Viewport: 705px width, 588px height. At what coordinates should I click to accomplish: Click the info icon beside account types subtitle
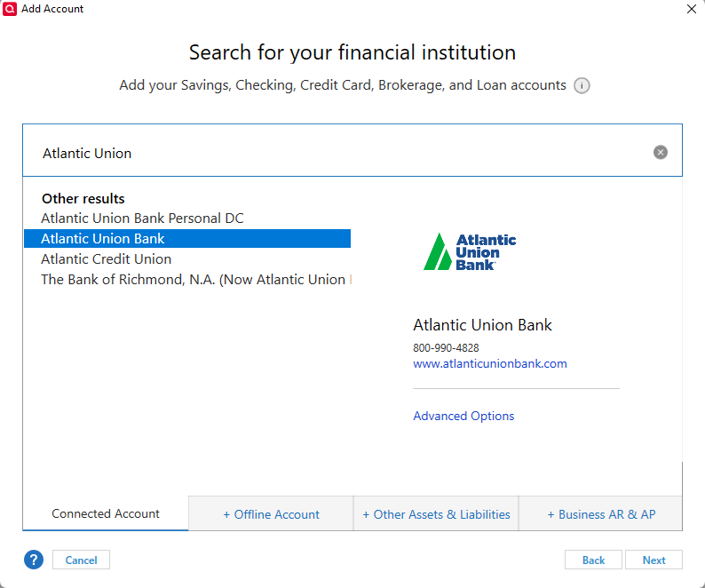pos(582,85)
